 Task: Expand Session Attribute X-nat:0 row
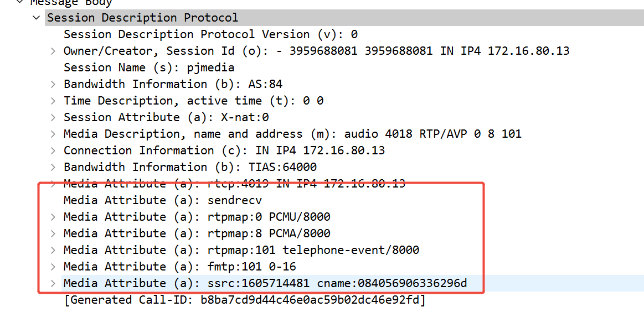pos(53,117)
